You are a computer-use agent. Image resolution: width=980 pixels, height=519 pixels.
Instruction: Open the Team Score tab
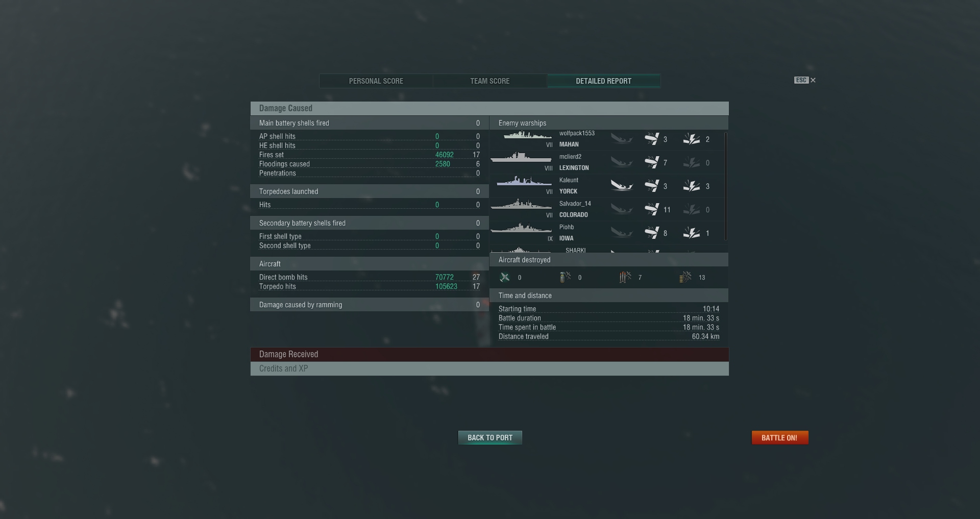[x=490, y=81]
